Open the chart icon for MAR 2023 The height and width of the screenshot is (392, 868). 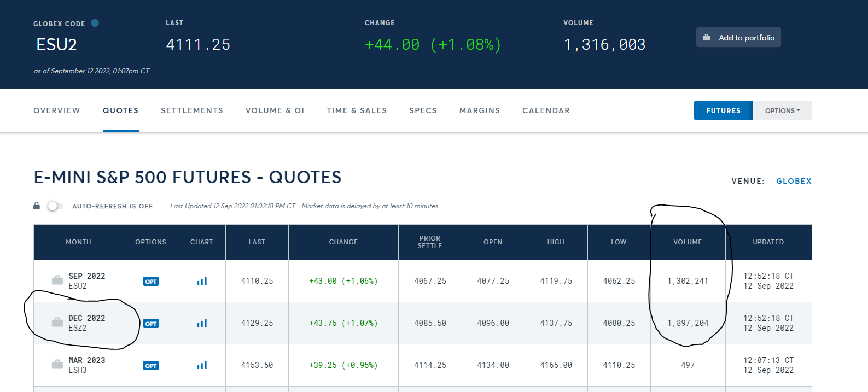point(202,365)
